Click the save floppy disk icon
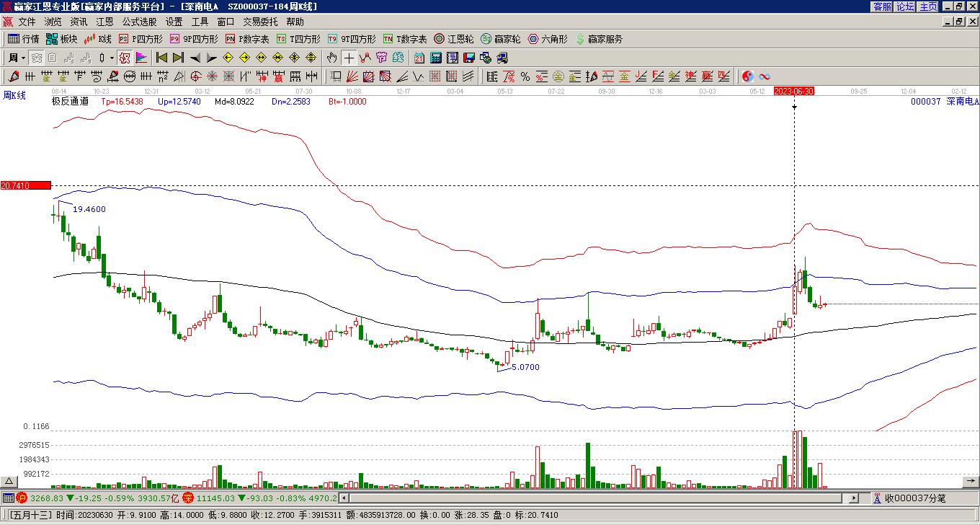The width and height of the screenshot is (980, 525). 469,58
